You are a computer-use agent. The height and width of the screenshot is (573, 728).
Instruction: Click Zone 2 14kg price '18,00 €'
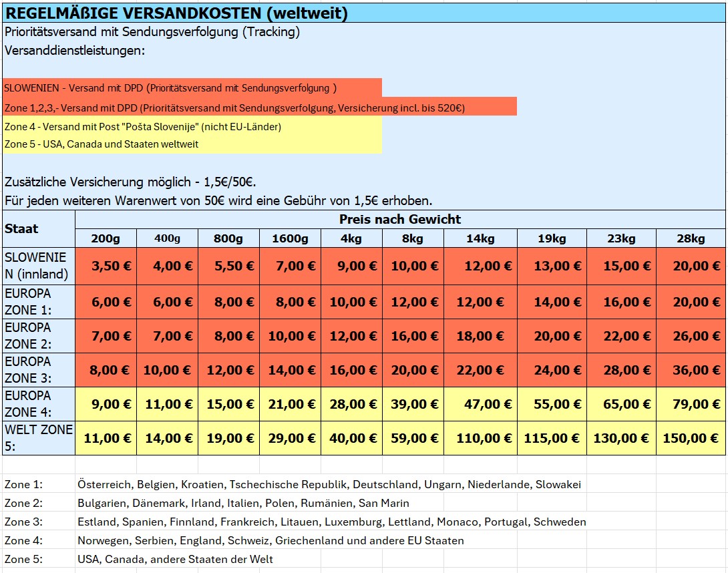point(480,336)
